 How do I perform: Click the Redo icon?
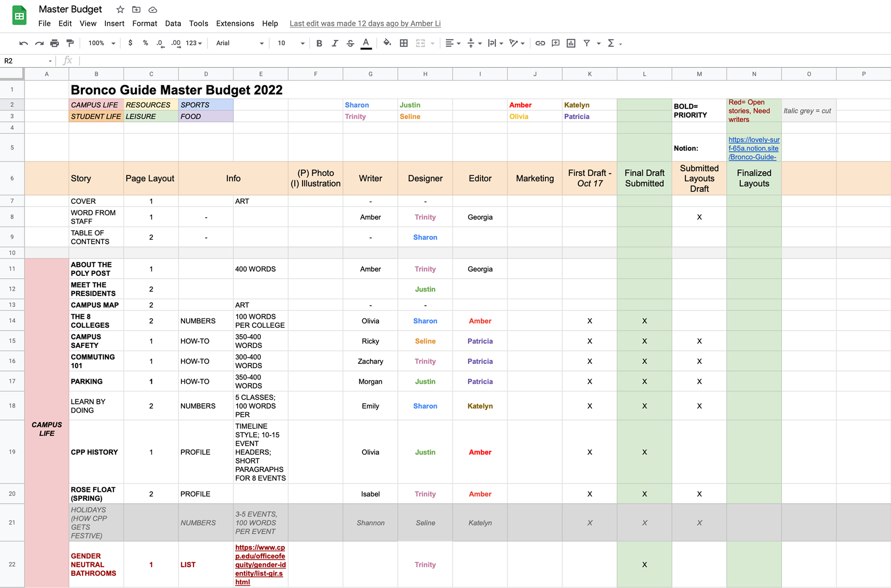(x=39, y=43)
